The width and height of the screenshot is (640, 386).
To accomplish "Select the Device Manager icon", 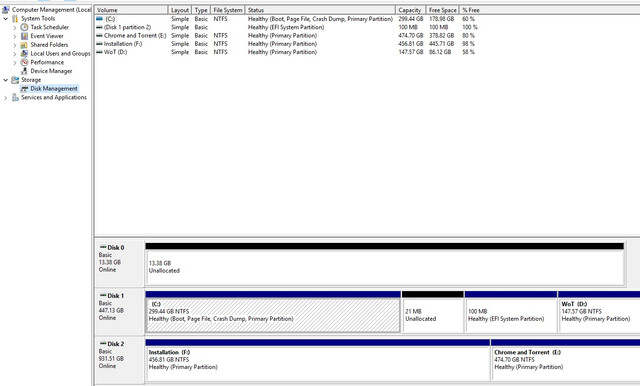I will pyautogui.click(x=24, y=71).
